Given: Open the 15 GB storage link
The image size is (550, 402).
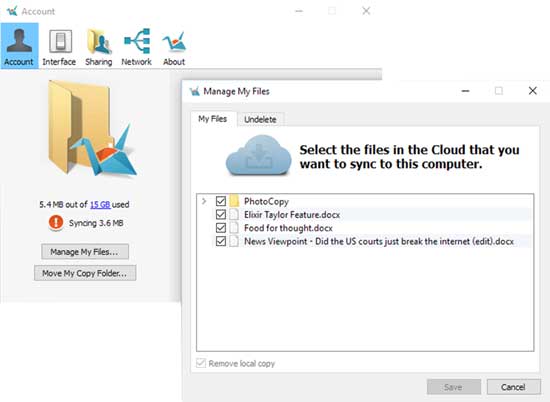Looking at the screenshot, I should point(100,205).
